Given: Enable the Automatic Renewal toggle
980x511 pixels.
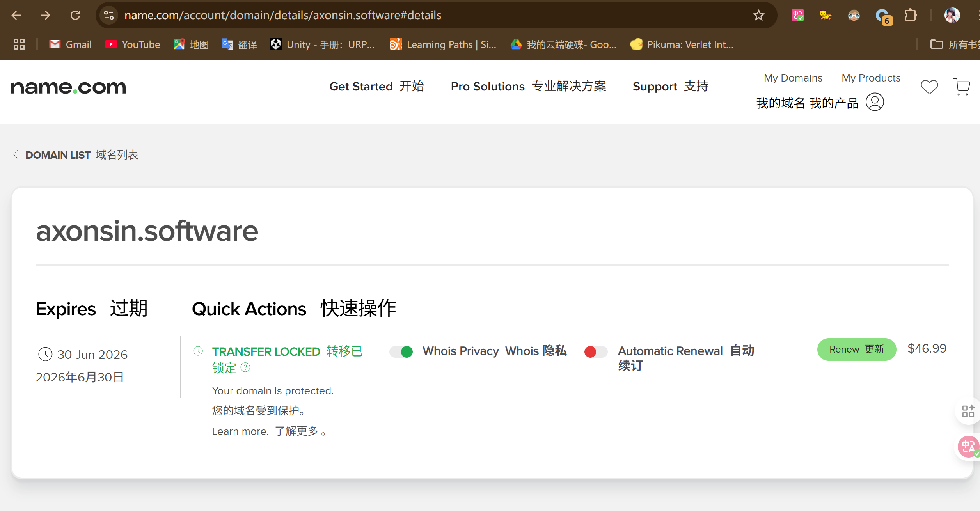Looking at the screenshot, I should click(x=596, y=351).
